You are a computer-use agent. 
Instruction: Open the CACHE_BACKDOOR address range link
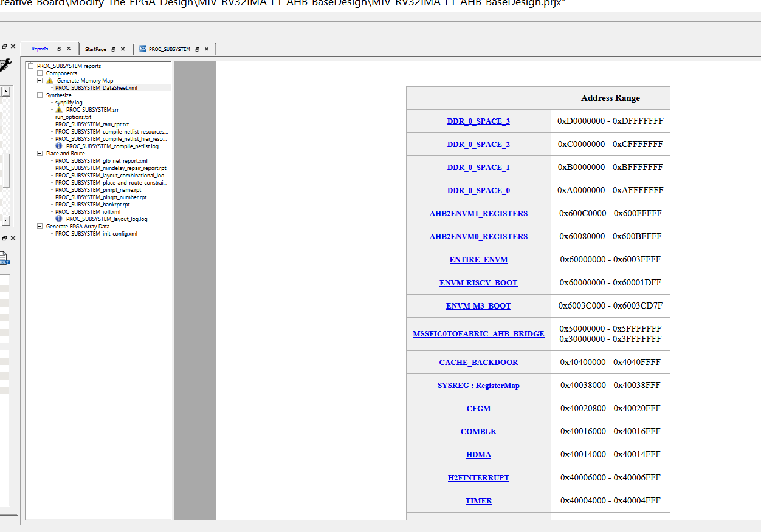478,362
